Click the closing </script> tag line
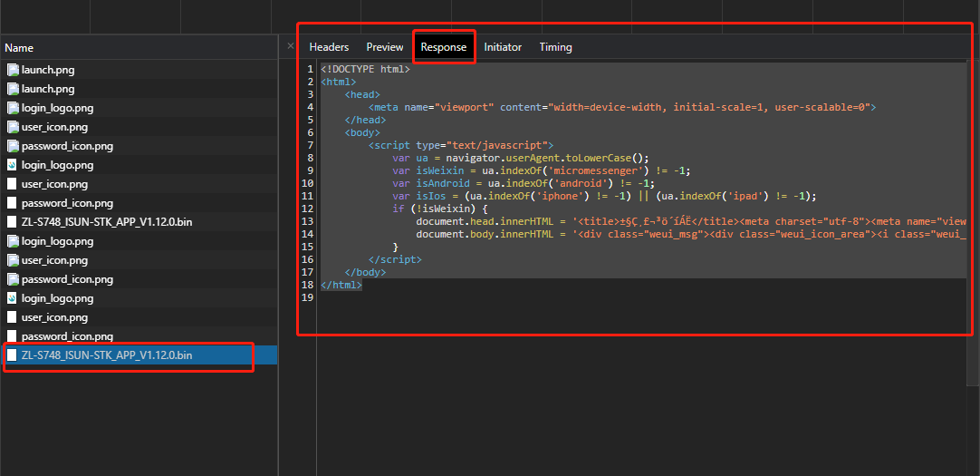 395,259
